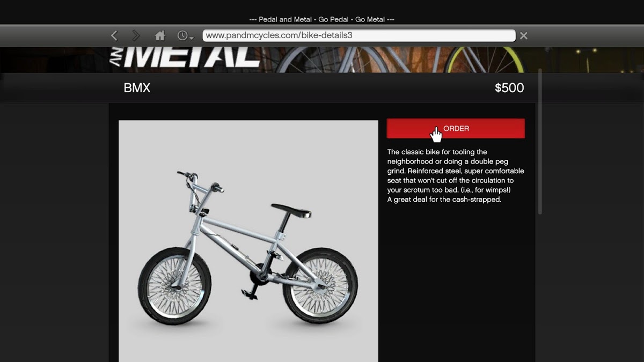Click scrollbar track below the thumb

[540, 288]
